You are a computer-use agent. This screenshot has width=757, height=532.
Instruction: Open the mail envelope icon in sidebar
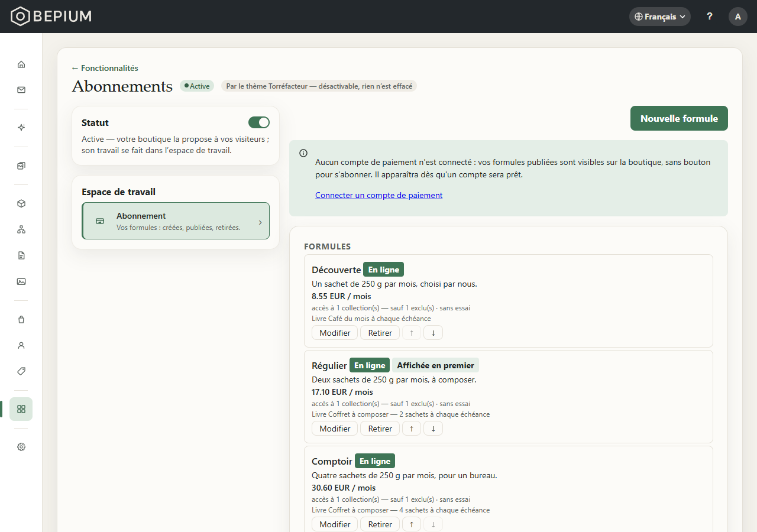21,90
